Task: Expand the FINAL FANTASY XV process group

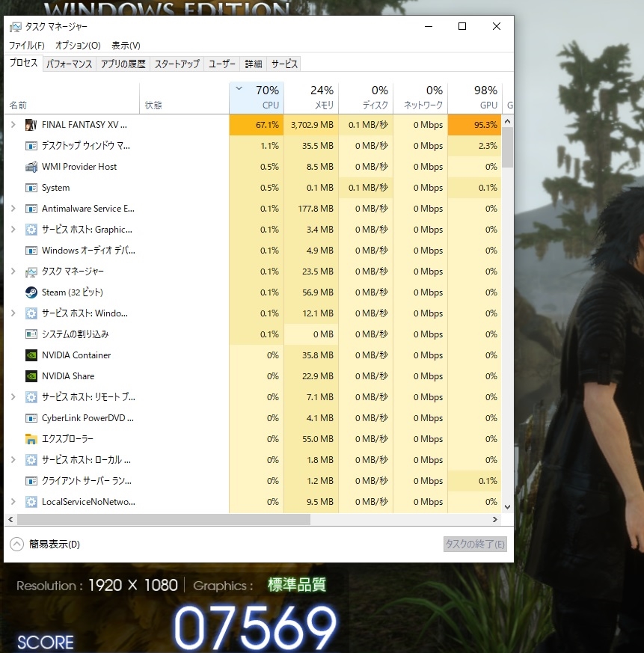Action: coord(13,124)
